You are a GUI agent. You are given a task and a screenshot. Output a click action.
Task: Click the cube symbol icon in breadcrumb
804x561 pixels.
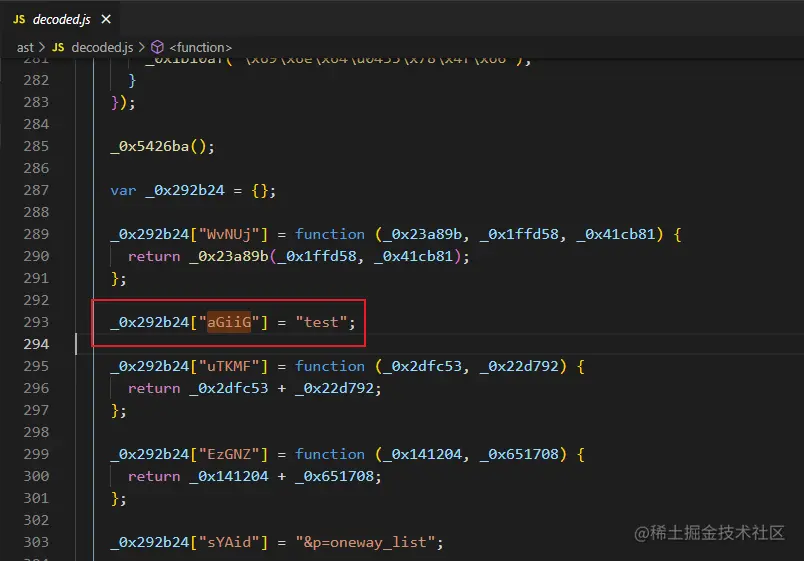157,48
